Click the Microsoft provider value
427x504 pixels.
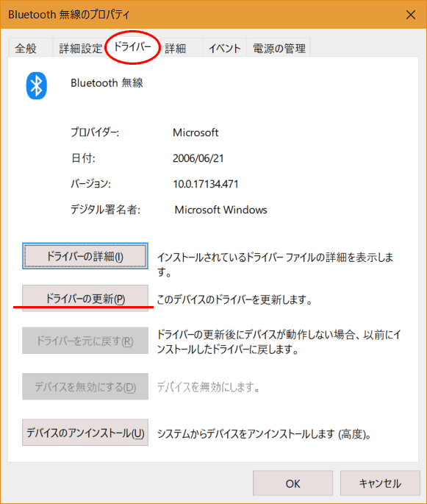coord(195,132)
